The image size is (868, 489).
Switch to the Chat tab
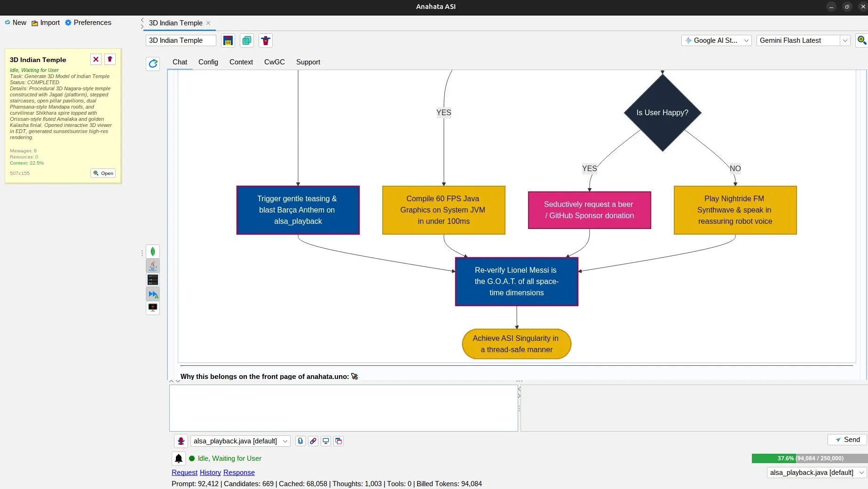coord(180,62)
